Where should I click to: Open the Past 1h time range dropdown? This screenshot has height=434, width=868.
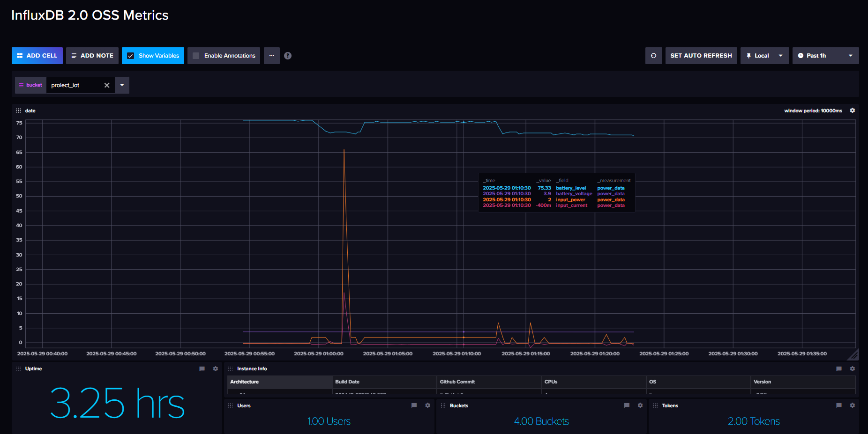tap(826, 56)
